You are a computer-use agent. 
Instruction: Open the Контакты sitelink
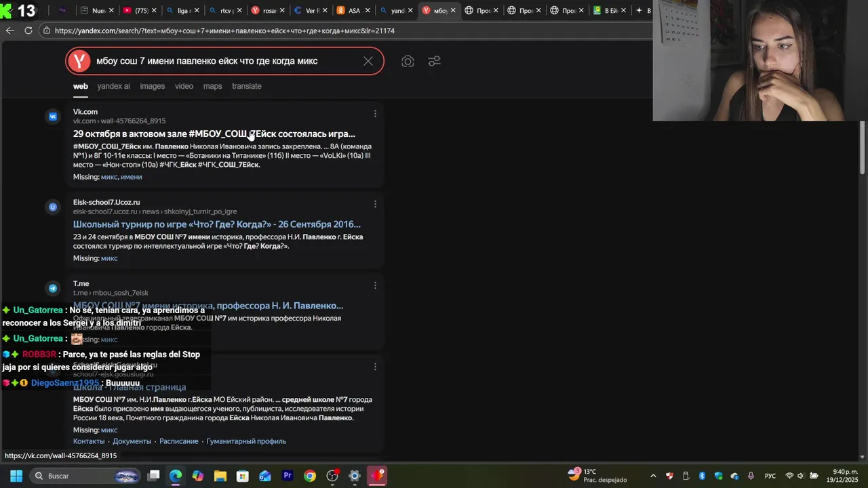(x=89, y=441)
